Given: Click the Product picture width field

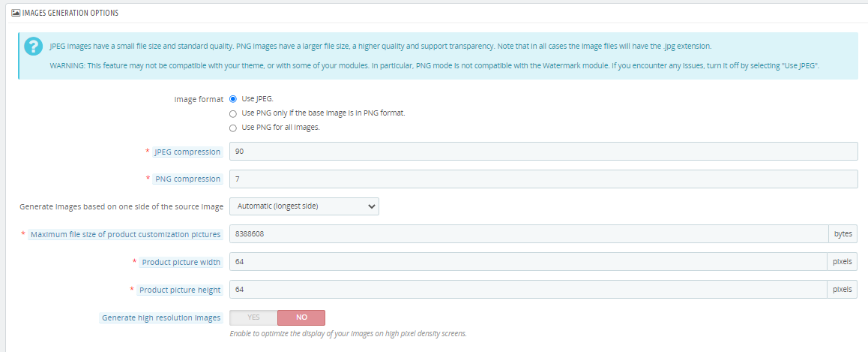Looking at the screenshot, I should tap(528, 262).
